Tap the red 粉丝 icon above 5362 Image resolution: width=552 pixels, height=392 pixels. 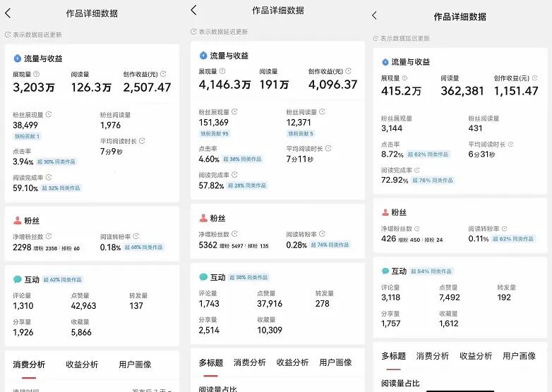203,218
